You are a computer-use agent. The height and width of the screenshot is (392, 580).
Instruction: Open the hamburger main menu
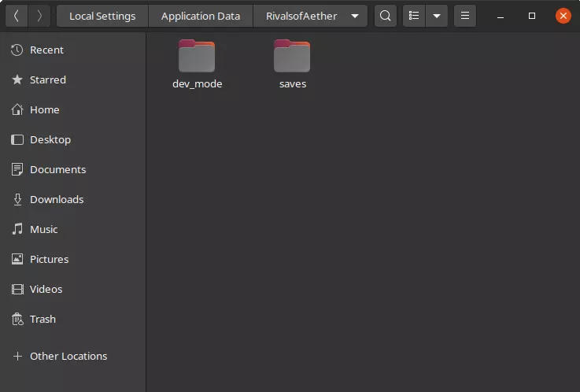click(x=465, y=16)
